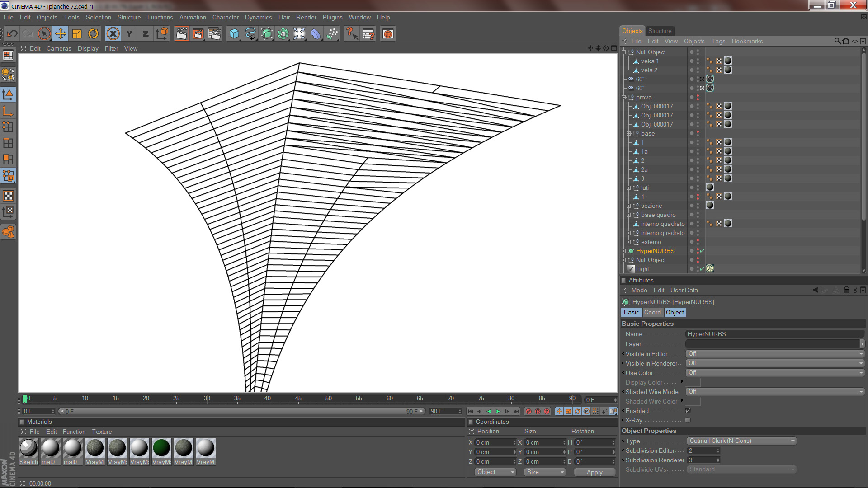This screenshot has height=488, width=868.
Task: Toggle the X-axis lock button
Action: tap(113, 34)
